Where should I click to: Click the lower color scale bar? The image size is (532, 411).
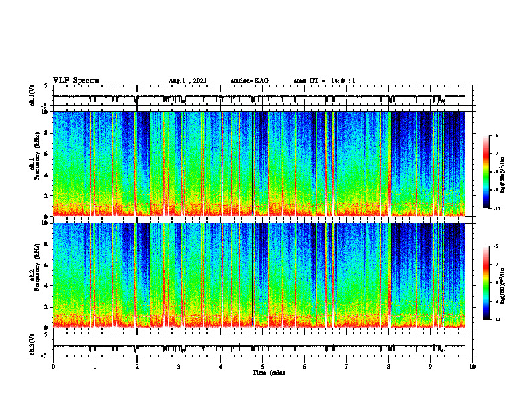point(486,283)
